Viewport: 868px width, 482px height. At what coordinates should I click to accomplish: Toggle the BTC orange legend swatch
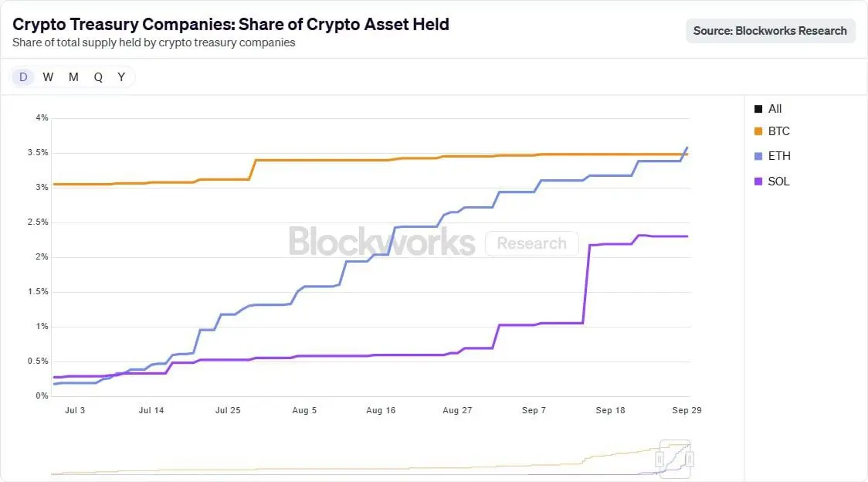pyautogui.click(x=758, y=131)
